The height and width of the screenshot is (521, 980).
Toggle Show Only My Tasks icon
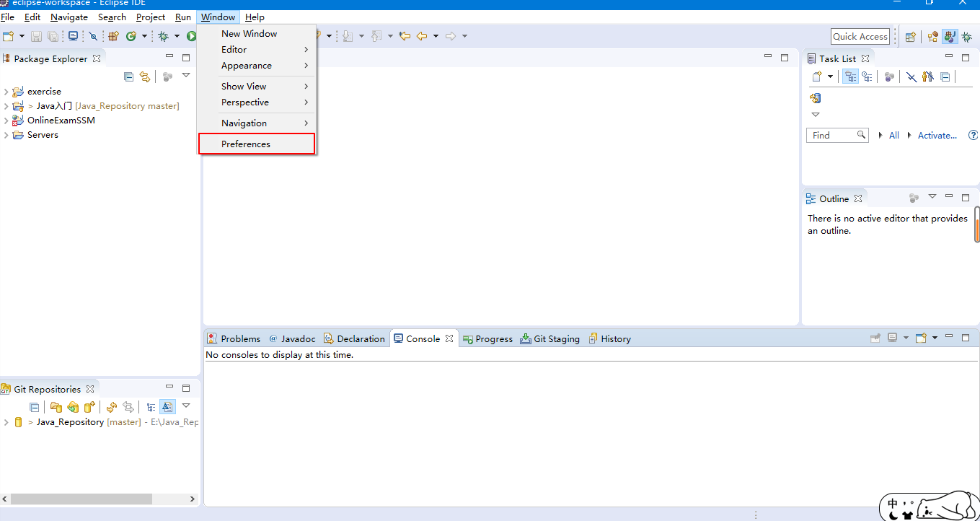click(x=928, y=76)
